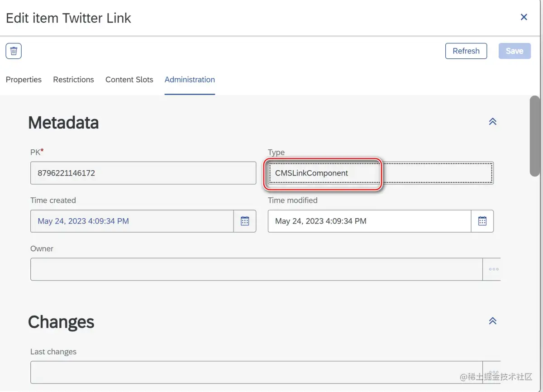The height and width of the screenshot is (392, 543).
Task: Focus the Type field showing CMSLinkComponent
Action: pyautogui.click(x=380, y=173)
